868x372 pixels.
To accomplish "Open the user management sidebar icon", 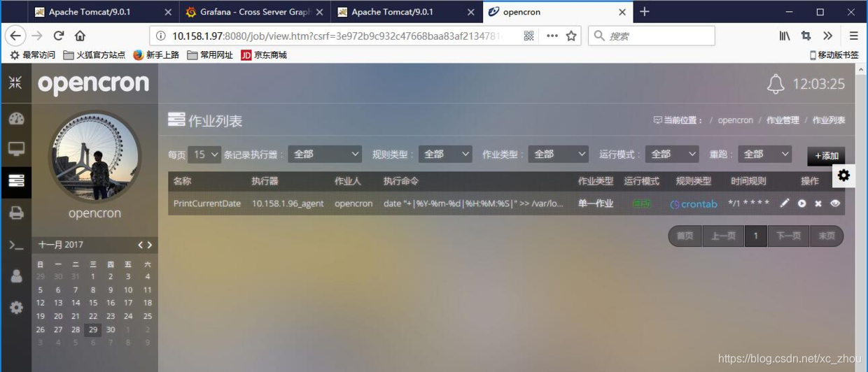I will pyautogui.click(x=16, y=276).
